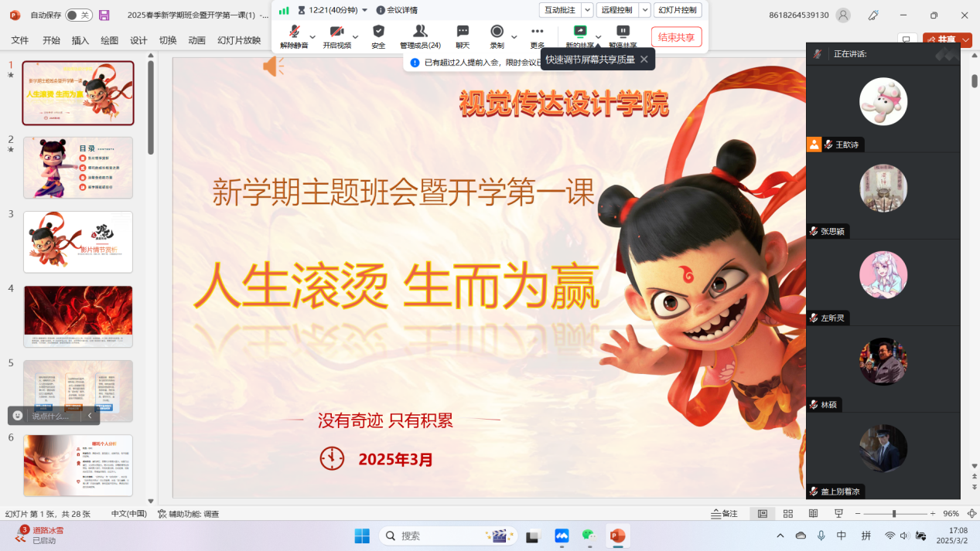
Task: Click the 幻灯片控制 button
Action: click(x=678, y=10)
